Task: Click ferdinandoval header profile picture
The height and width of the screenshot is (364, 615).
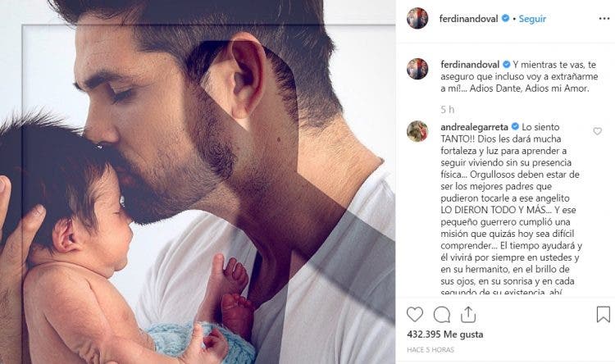Action: 417,18
